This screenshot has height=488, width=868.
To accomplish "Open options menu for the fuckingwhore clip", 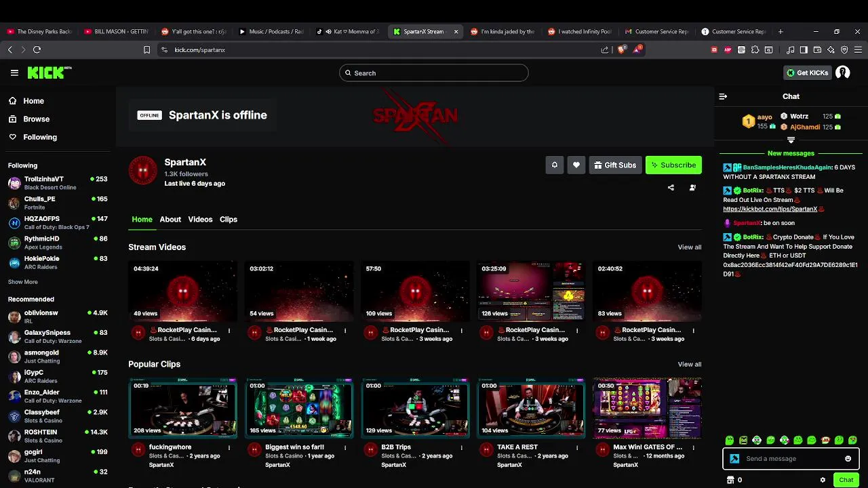I will 229,448.
